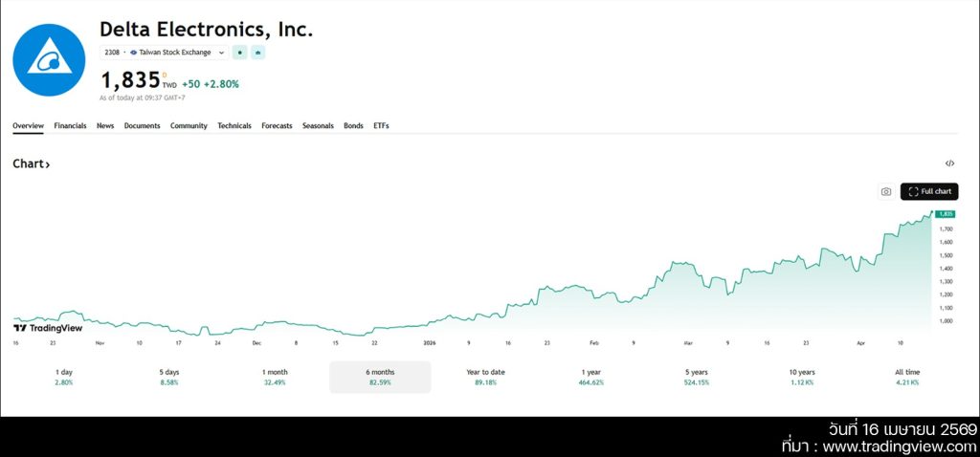
Task: Switch to the 5 years range
Action: click(697, 377)
